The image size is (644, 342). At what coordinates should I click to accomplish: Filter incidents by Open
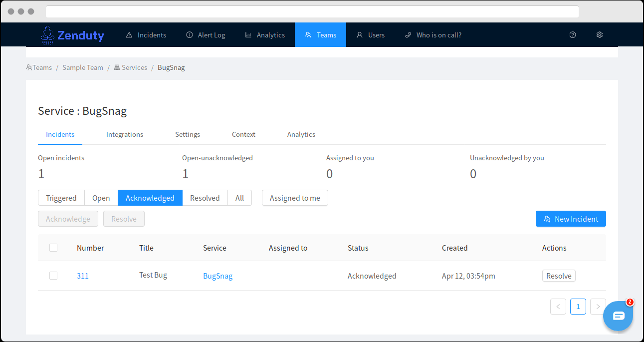[101, 198]
